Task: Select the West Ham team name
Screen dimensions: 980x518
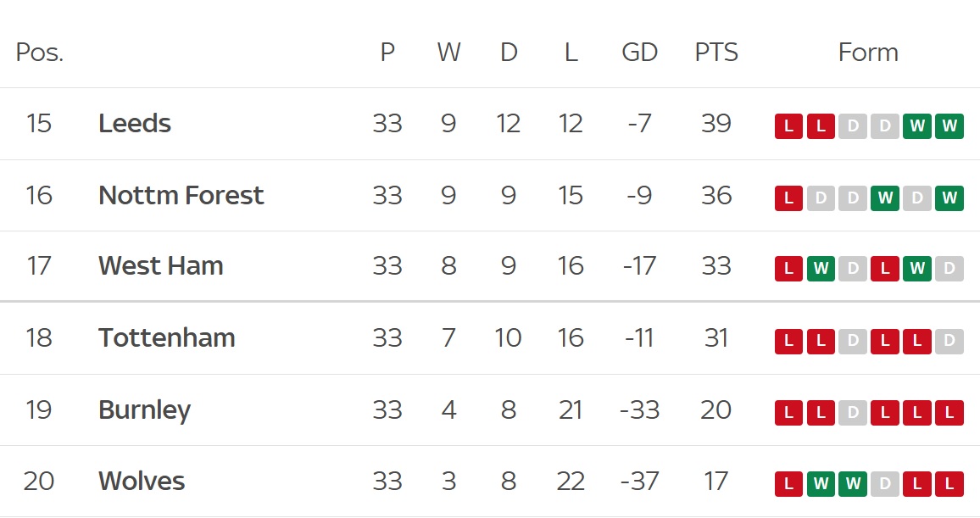Action: (161, 266)
